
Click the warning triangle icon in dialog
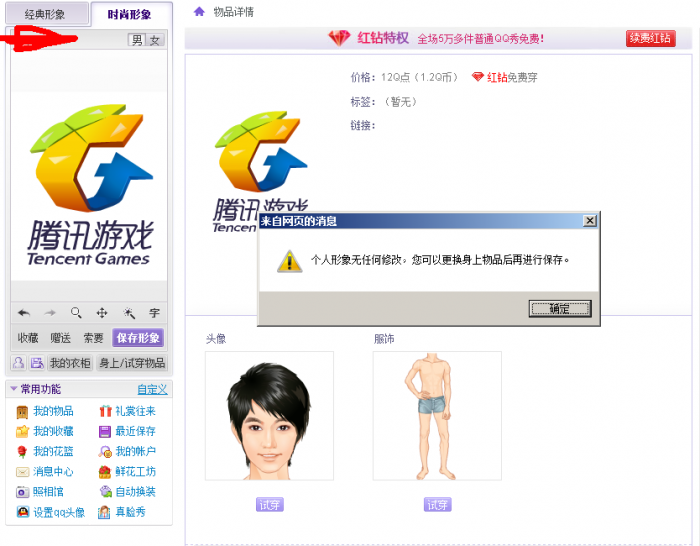289,261
